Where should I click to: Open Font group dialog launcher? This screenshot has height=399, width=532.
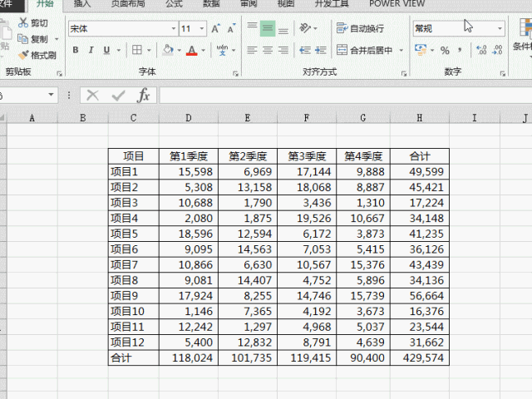(235, 74)
